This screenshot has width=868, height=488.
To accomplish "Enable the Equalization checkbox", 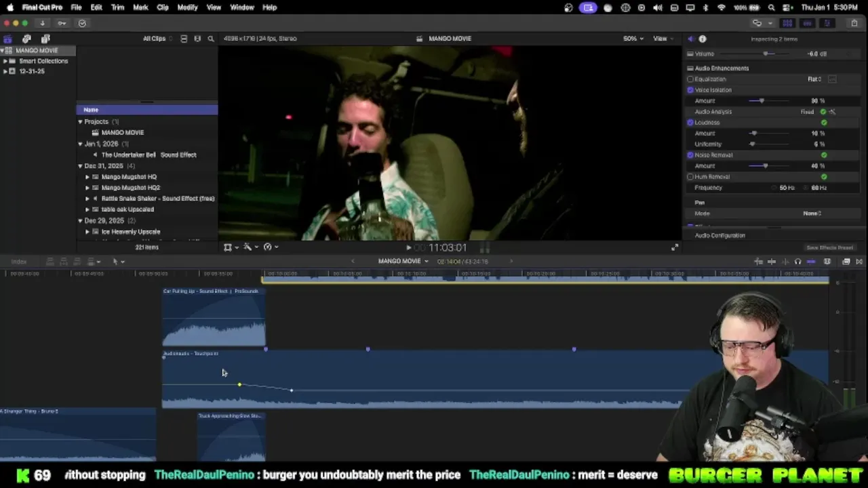I will (690, 79).
